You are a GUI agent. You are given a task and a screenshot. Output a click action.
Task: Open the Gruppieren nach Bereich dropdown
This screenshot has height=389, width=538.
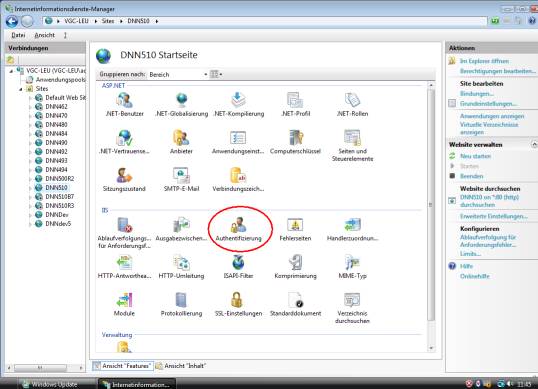178,74
